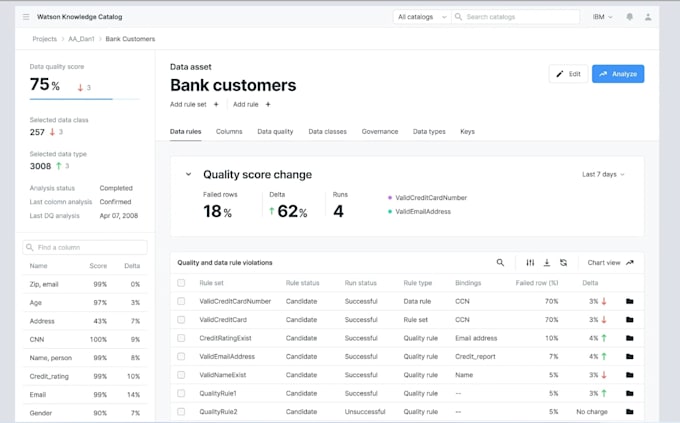Check the QualityRule1 row checkbox
This screenshot has width=680, height=423.
point(181,393)
